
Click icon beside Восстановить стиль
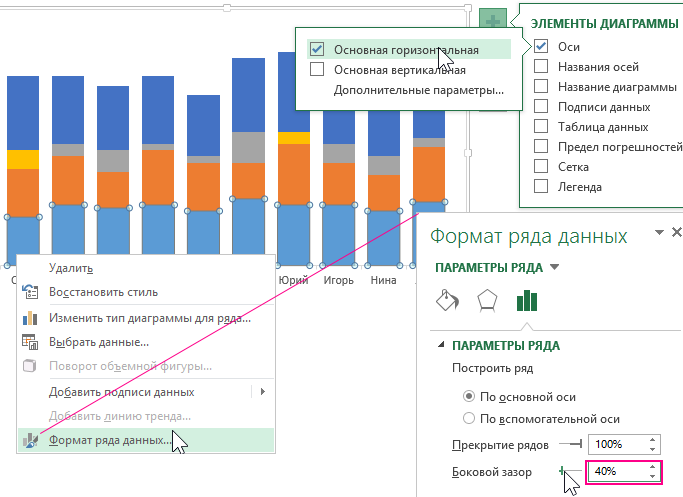30,292
